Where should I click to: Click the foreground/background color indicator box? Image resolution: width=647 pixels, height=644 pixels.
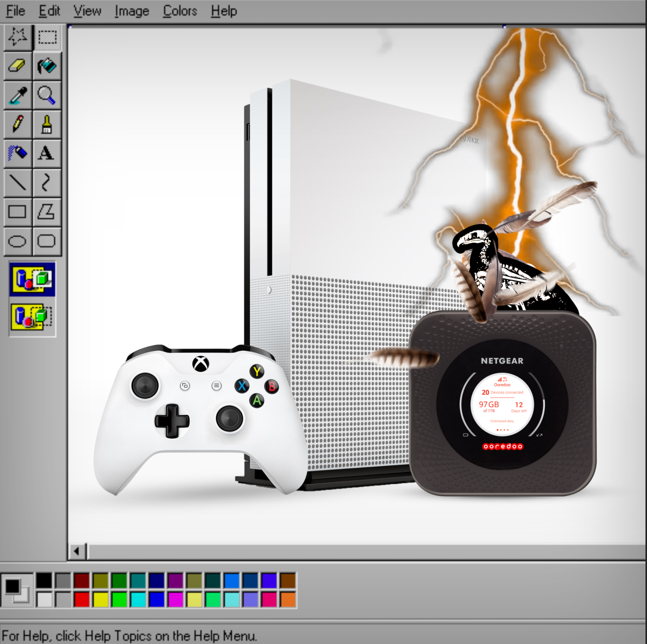coord(17,590)
